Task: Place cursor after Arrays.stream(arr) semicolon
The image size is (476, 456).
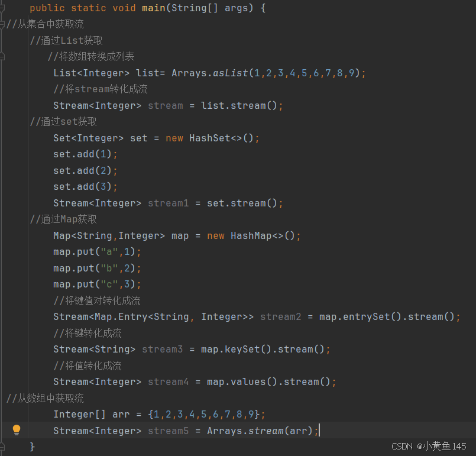Action: click(x=319, y=431)
